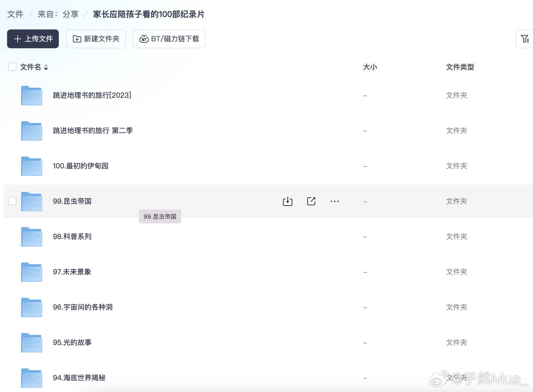533x392 pixels.
Task: Open BT/磁力链下载 download option
Action: [169, 39]
